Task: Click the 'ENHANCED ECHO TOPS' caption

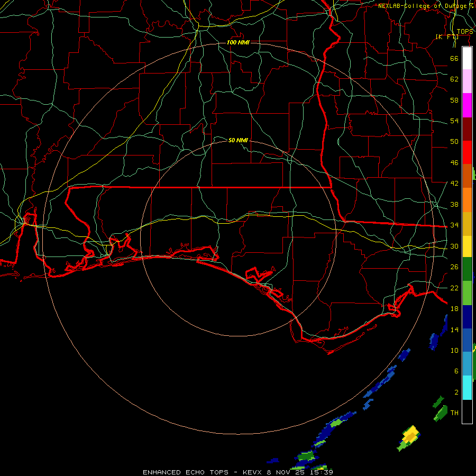Action: click(x=186, y=472)
